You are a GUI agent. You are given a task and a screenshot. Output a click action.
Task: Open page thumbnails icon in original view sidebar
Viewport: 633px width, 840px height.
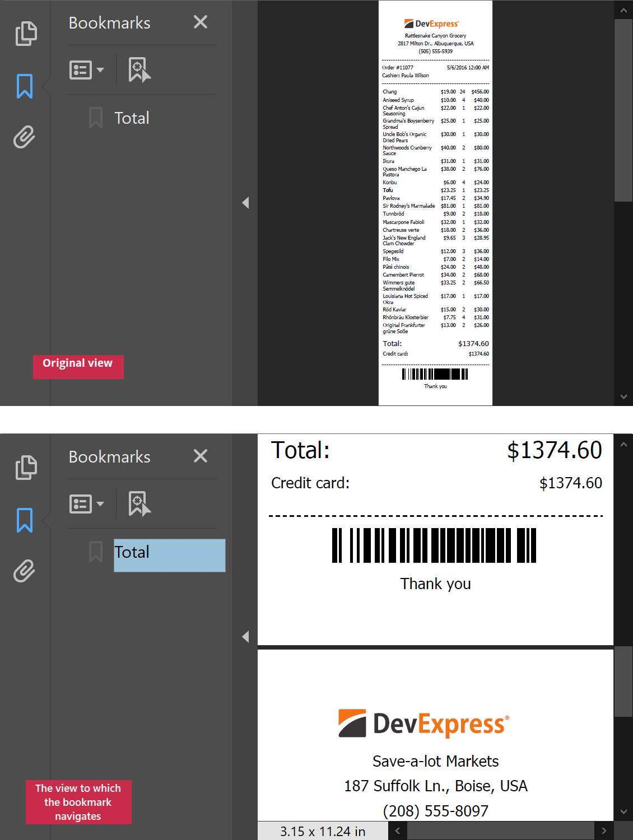tap(26, 34)
